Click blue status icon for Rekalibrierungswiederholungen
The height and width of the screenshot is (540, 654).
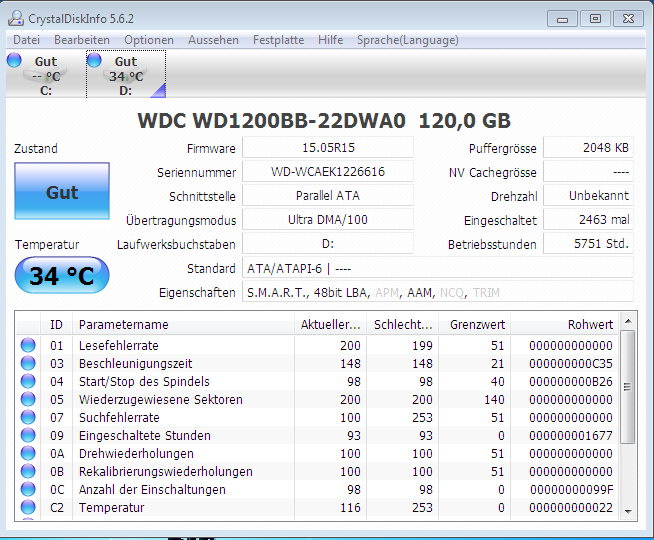point(28,471)
